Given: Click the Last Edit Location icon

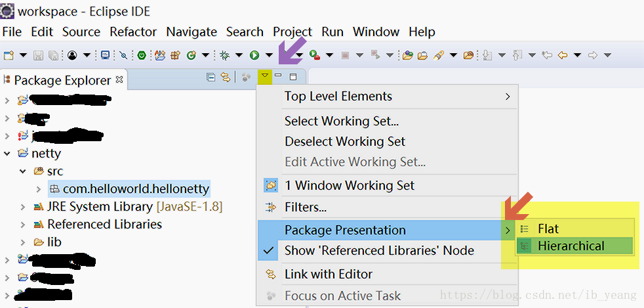Looking at the screenshot, I should tap(547, 55).
